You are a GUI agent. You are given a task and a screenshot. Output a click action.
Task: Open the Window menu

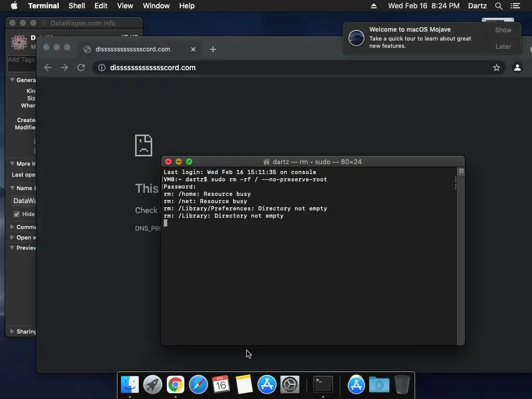coord(156,6)
